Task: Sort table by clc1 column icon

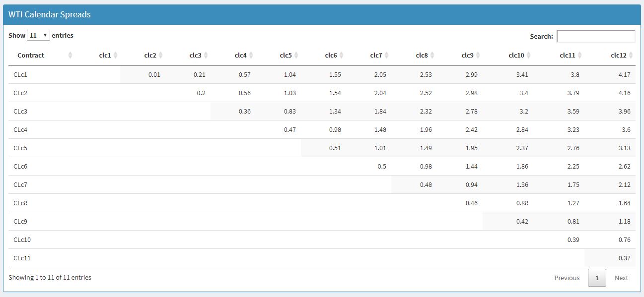Action: click(x=115, y=55)
